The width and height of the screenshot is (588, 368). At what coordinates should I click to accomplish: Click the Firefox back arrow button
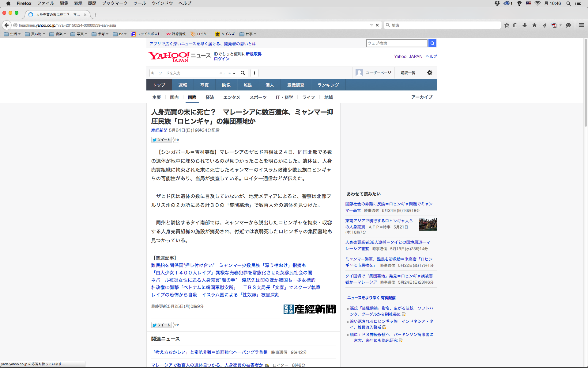6,25
